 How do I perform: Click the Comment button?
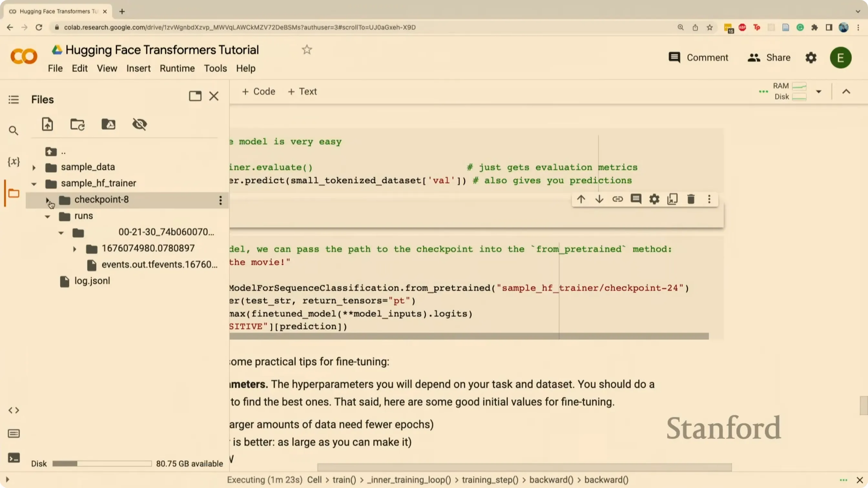coord(698,57)
